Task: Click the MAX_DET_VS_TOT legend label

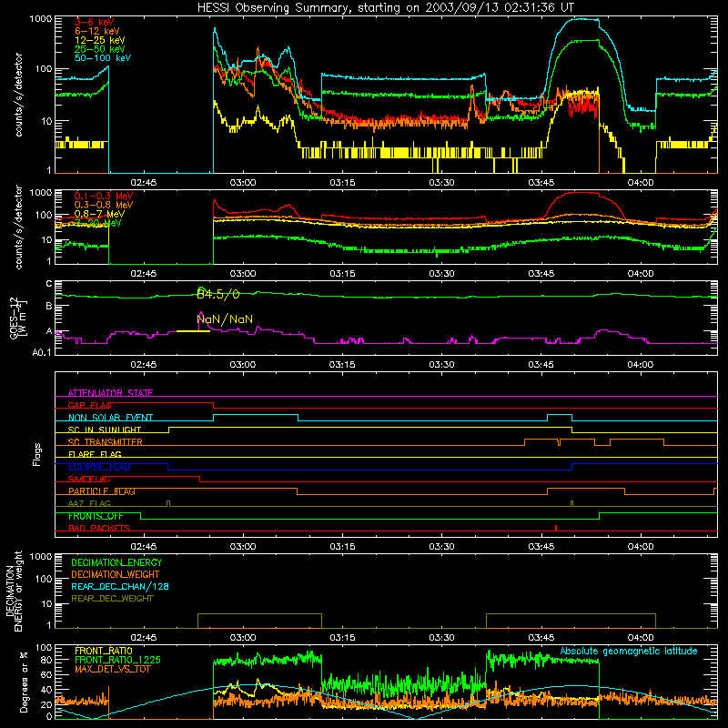Action: click(113, 669)
